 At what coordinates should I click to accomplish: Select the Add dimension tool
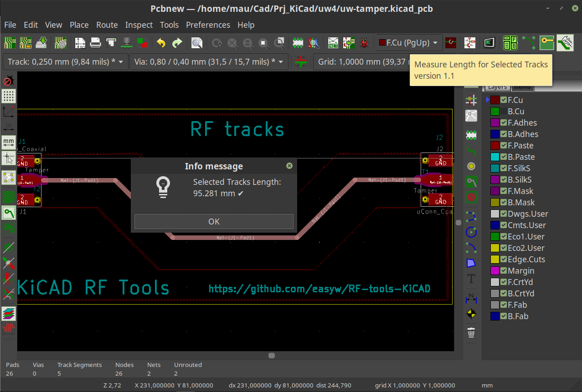[x=471, y=299]
